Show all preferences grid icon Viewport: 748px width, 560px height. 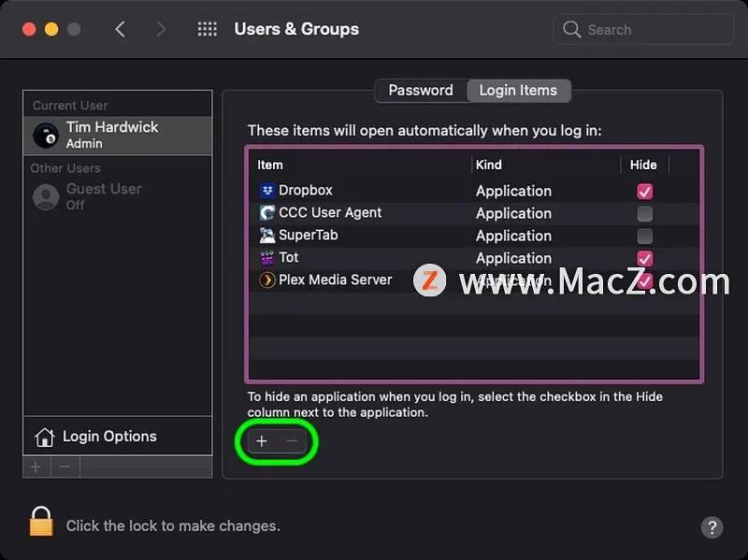pyautogui.click(x=207, y=29)
